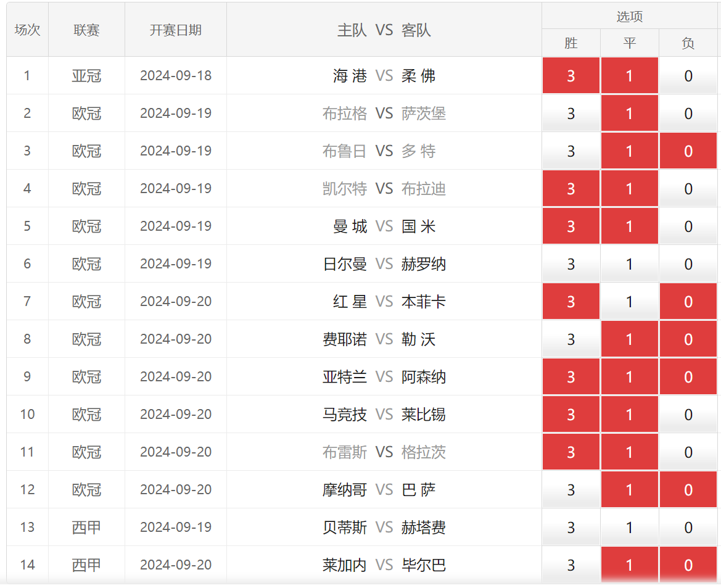Click the date 2024-09-18
Image resolution: width=721 pixels, height=588 pixels.
click(x=176, y=75)
